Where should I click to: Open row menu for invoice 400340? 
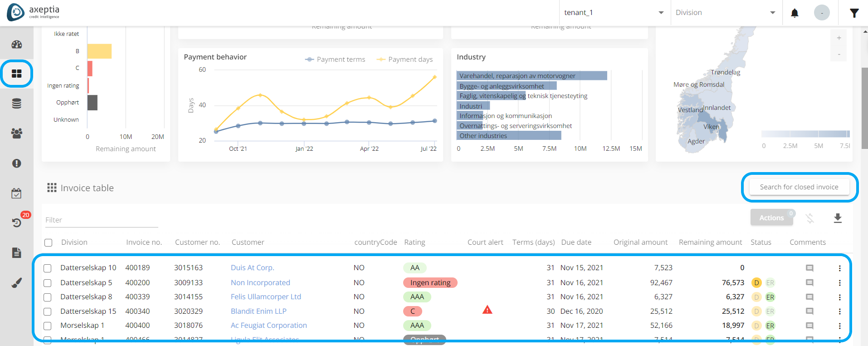pyautogui.click(x=839, y=311)
